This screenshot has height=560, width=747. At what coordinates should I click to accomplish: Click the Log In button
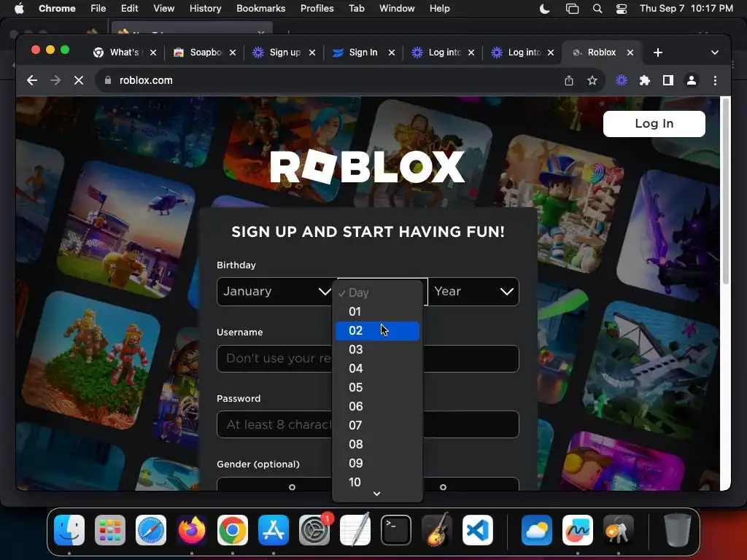(654, 124)
